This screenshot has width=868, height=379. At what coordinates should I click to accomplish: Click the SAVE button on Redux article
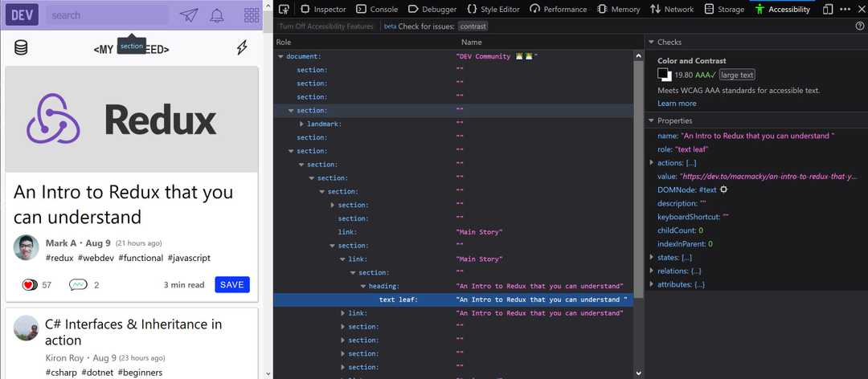click(232, 284)
